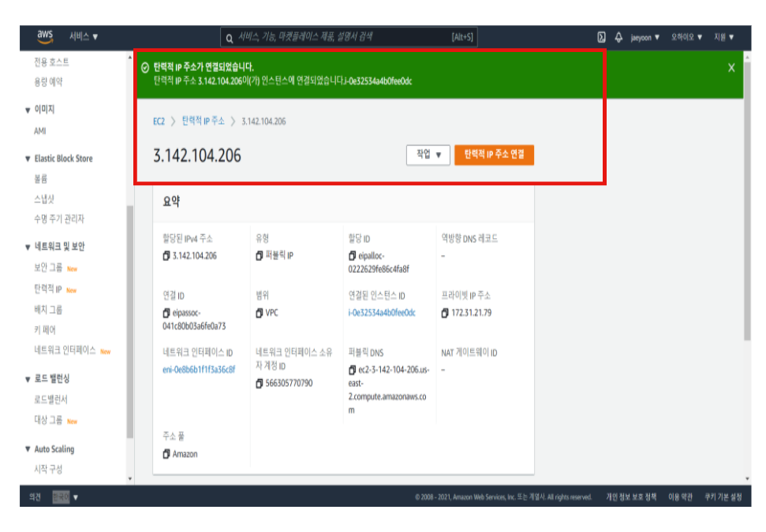The image size is (766, 532).
Task: Copy the public DNS name
Action: [352, 370]
